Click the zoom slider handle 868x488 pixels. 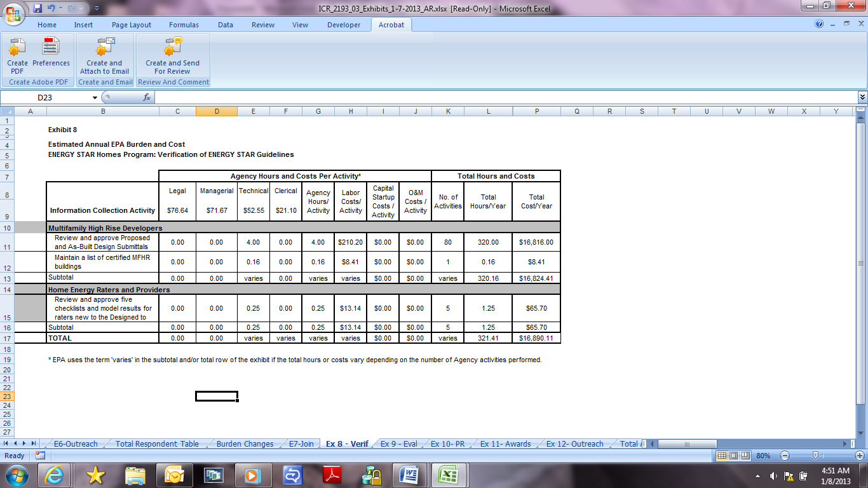(815, 456)
